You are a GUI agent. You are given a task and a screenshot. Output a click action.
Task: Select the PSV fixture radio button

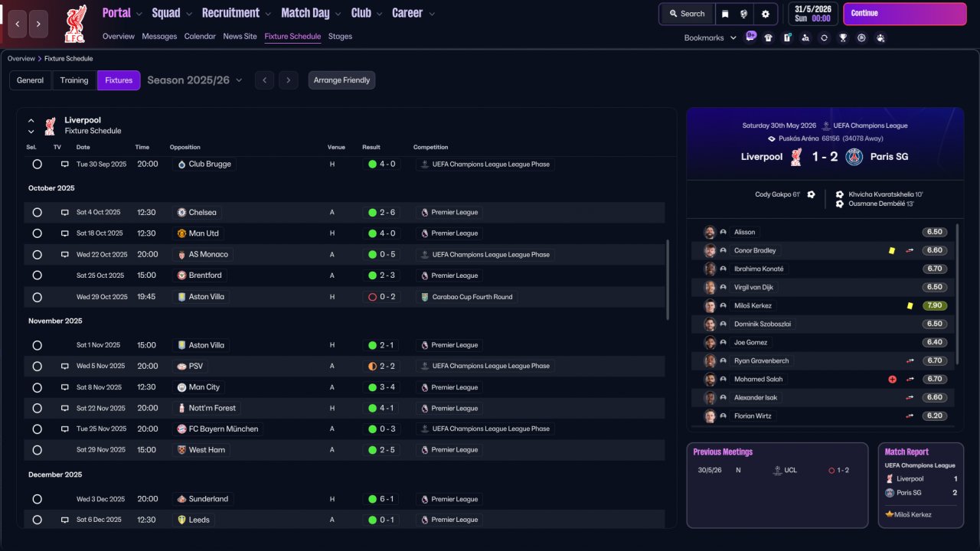pos(37,366)
